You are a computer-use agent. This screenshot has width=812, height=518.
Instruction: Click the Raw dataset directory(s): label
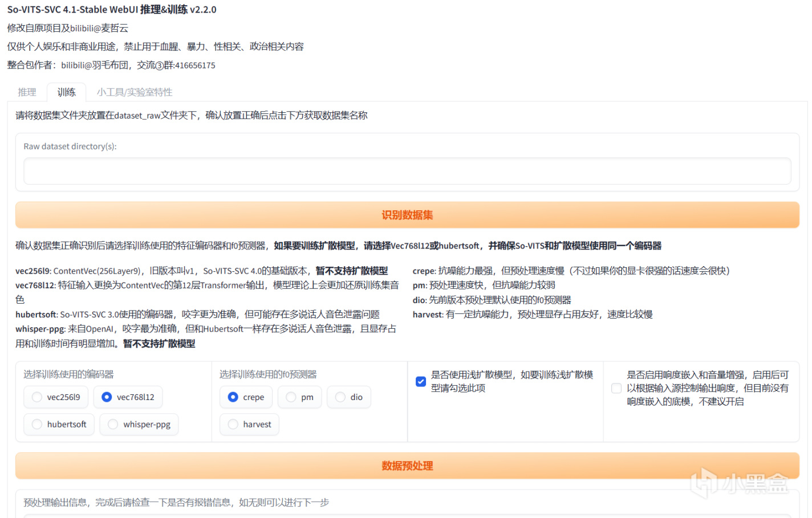click(70, 146)
